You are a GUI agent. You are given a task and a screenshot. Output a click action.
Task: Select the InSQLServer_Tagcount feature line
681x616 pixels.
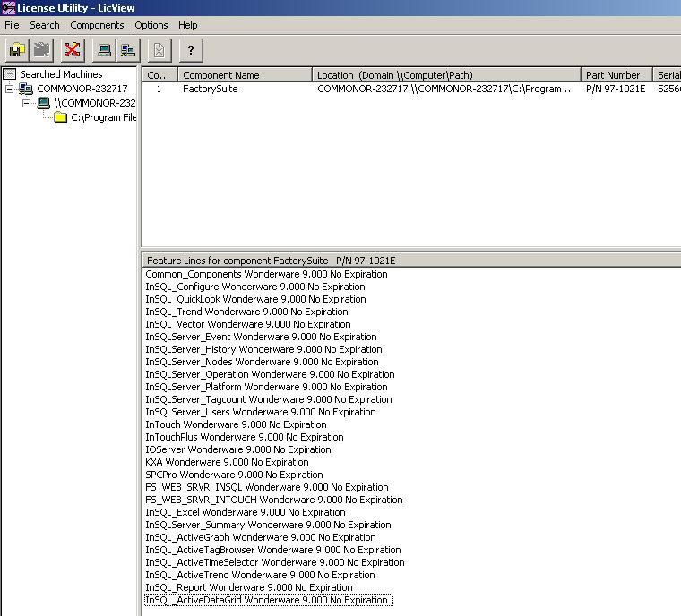pyautogui.click(x=269, y=400)
